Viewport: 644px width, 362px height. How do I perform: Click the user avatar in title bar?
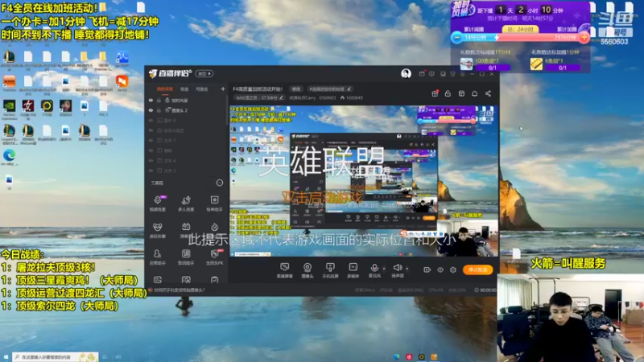(x=406, y=73)
